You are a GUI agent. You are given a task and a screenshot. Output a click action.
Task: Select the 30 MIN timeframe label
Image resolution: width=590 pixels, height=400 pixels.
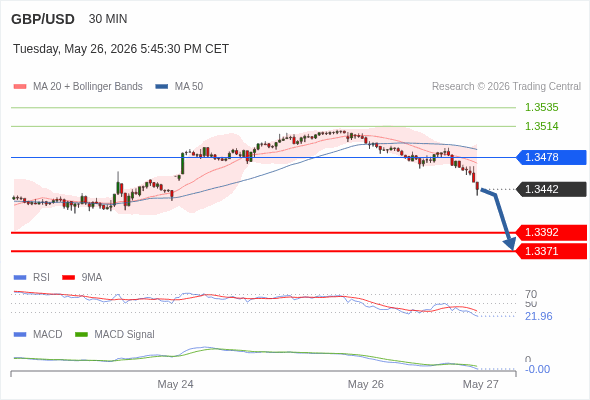[x=108, y=19]
